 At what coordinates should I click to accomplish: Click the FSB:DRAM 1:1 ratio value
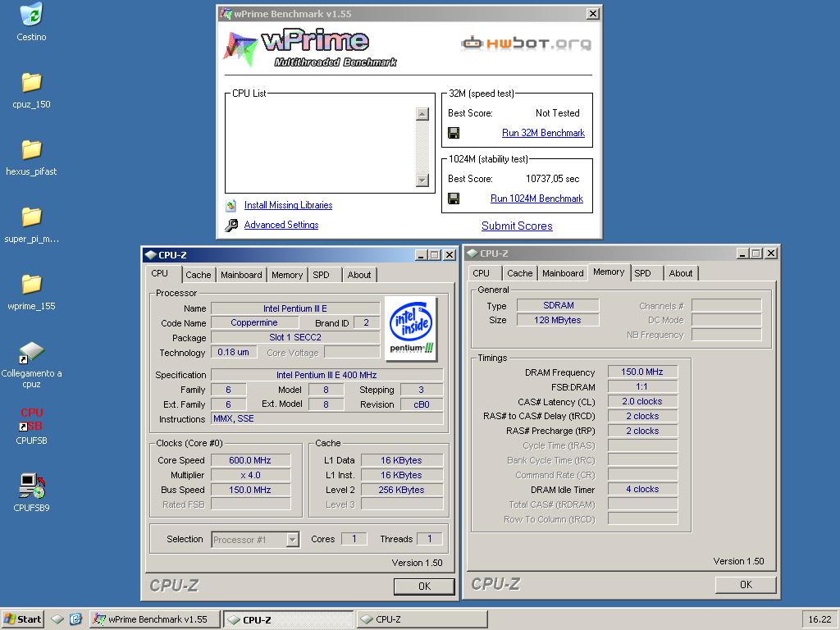[642, 387]
